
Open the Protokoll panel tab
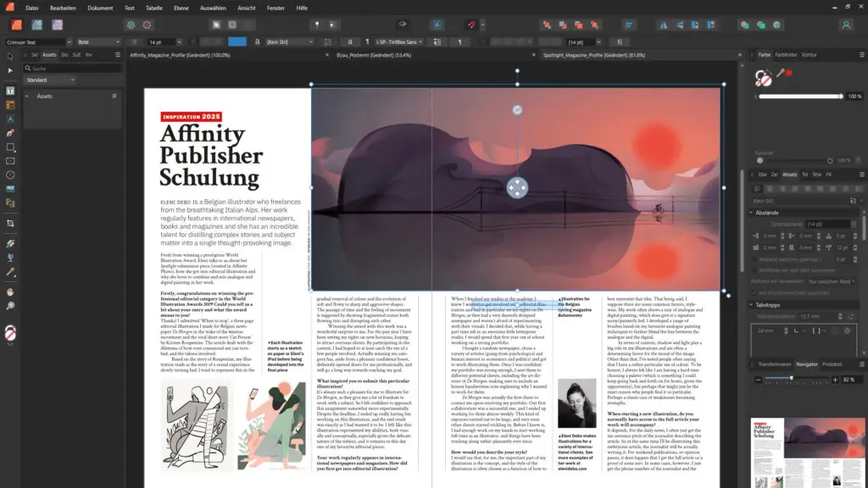point(832,364)
